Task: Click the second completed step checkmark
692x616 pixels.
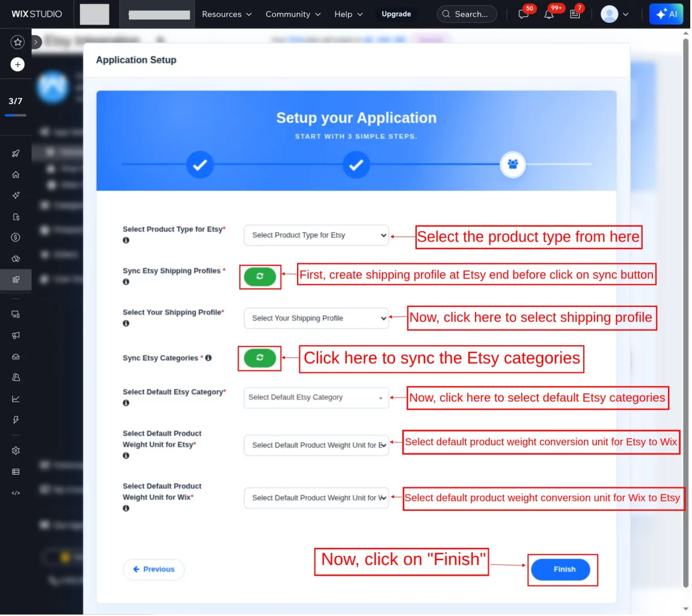Action: 356,164
